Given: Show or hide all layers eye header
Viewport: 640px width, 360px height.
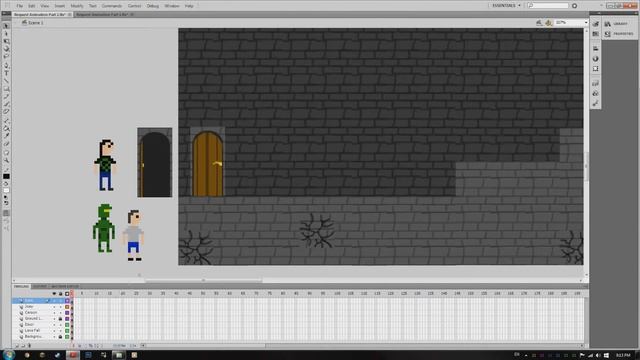Looking at the screenshot, I should (54, 293).
